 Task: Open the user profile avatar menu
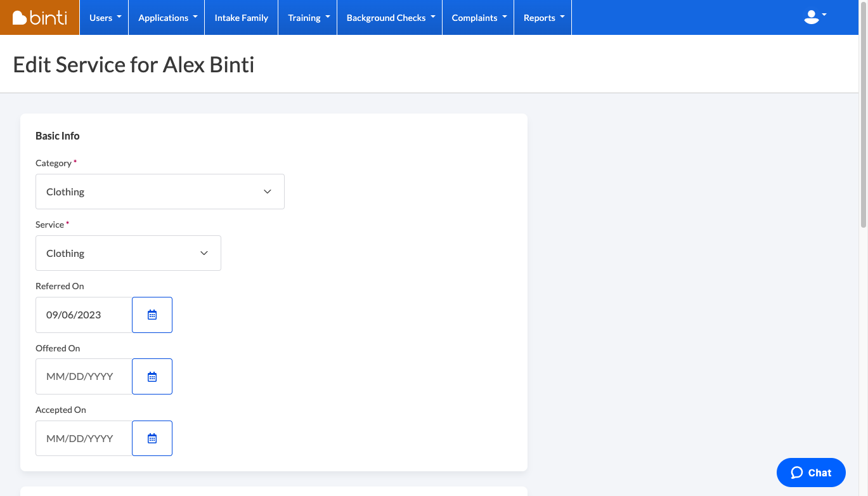pos(815,17)
